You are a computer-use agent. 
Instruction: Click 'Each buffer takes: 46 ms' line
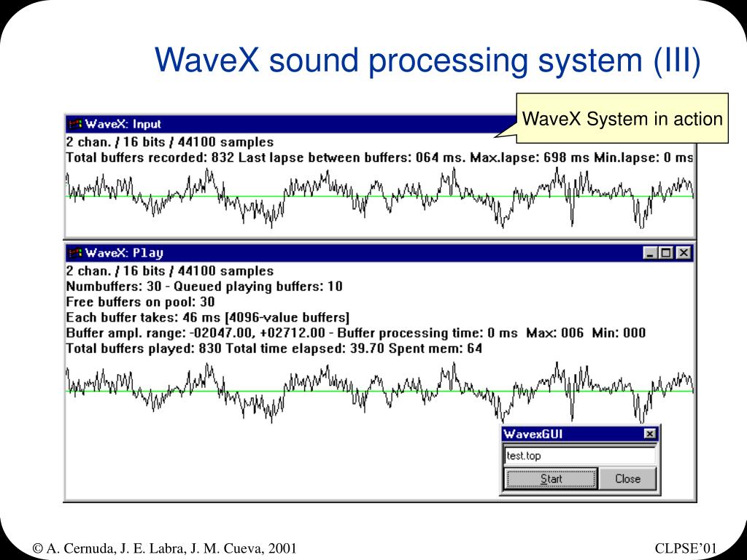[208, 318]
